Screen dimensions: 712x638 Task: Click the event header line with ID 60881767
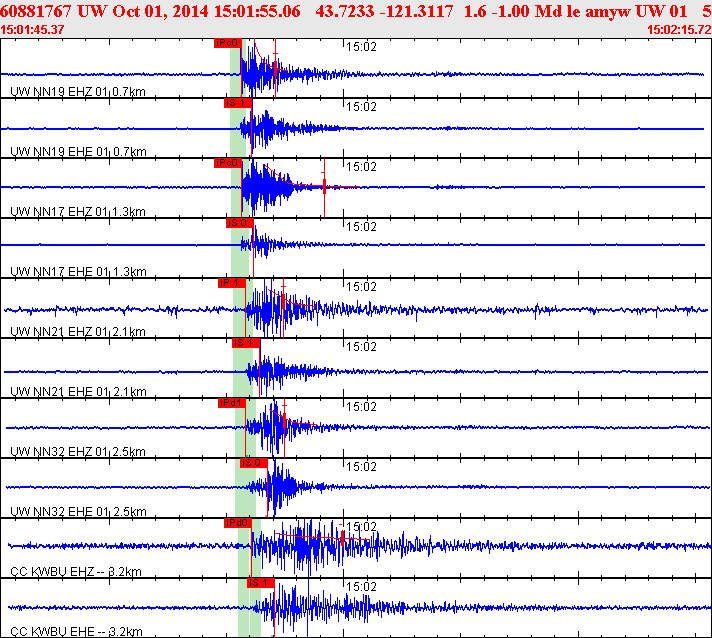click(356, 11)
